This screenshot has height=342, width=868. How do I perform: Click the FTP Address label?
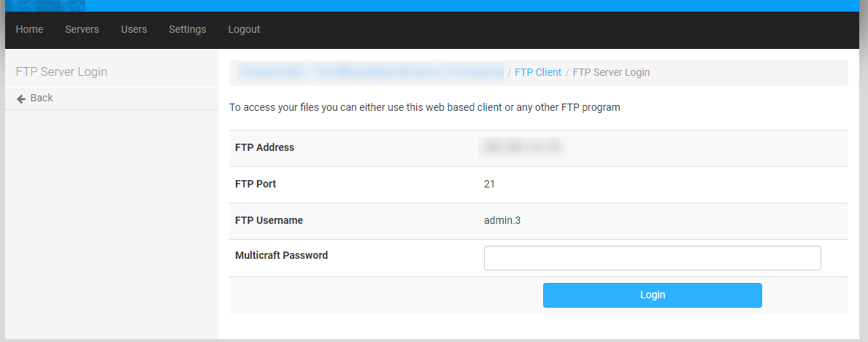coord(264,147)
